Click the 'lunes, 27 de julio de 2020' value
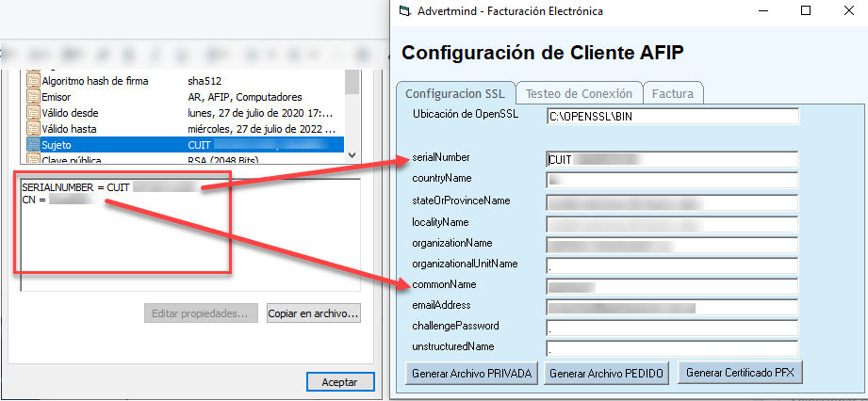 (260, 113)
